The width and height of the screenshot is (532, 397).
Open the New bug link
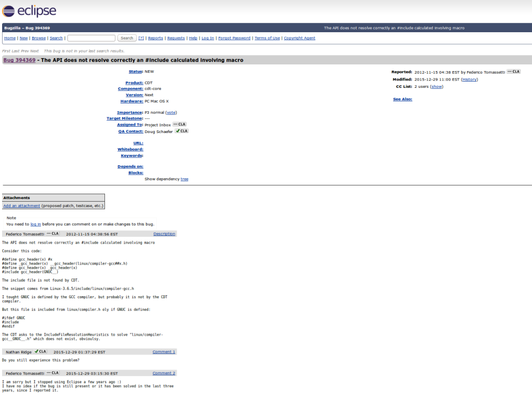click(x=23, y=38)
